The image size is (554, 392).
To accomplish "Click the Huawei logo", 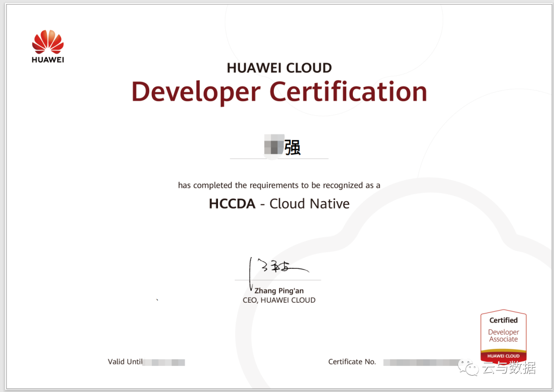I will point(48,46).
